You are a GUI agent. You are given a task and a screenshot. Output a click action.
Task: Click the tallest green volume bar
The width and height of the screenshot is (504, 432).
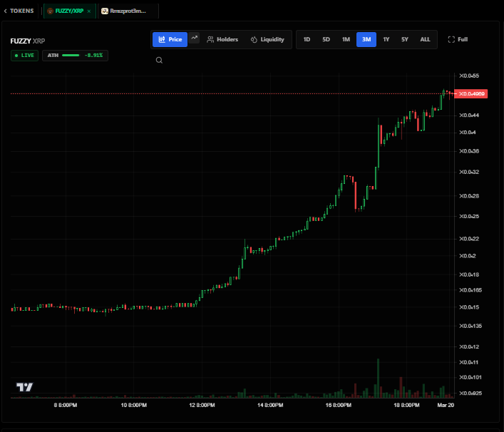tap(378, 379)
